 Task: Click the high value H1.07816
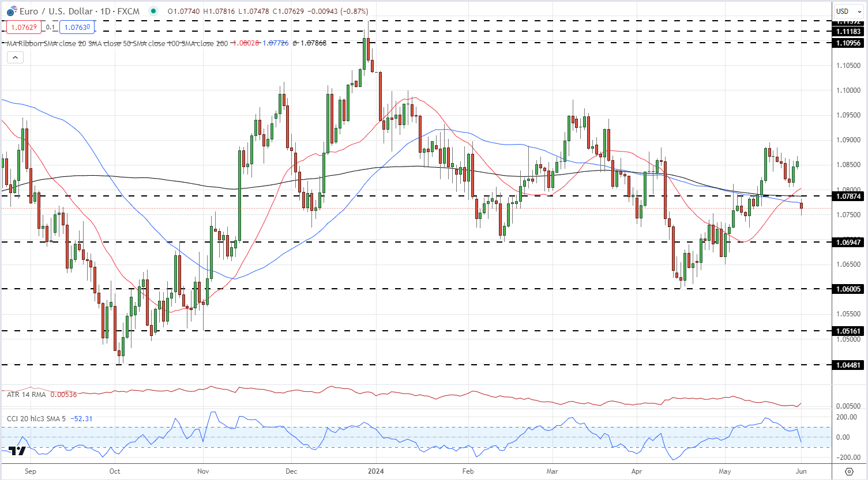(219, 12)
